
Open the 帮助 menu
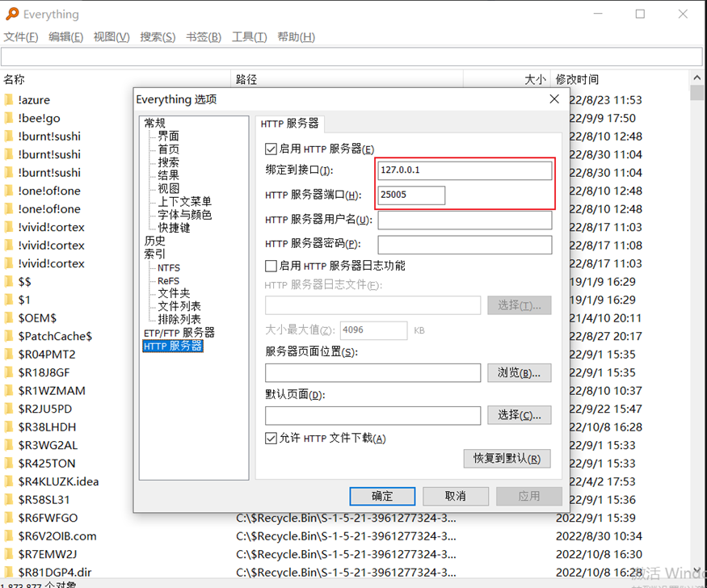coord(296,37)
